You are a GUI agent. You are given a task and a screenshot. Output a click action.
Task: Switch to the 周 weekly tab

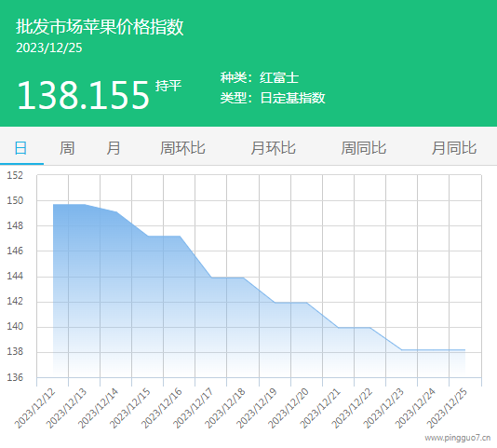coord(67,148)
